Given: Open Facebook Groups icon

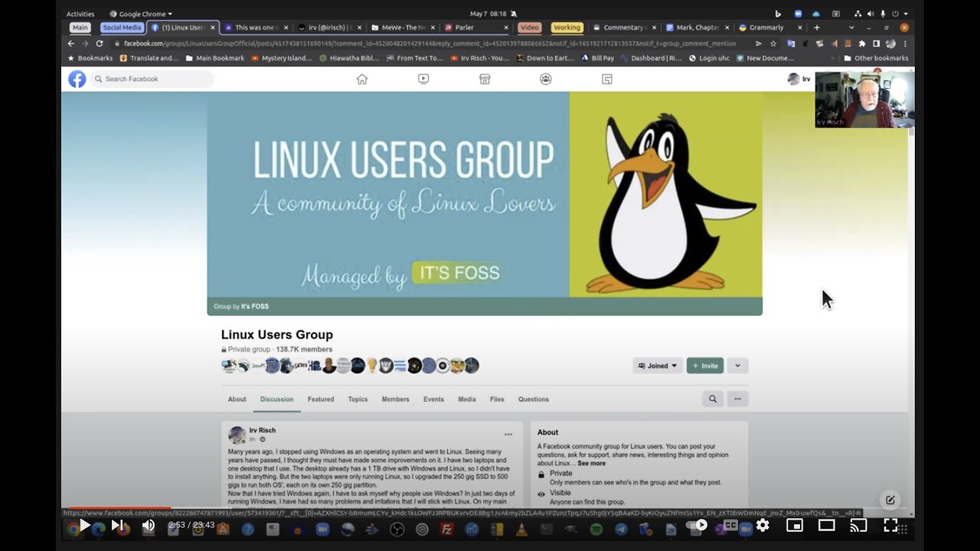Looking at the screenshot, I should 546,79.
